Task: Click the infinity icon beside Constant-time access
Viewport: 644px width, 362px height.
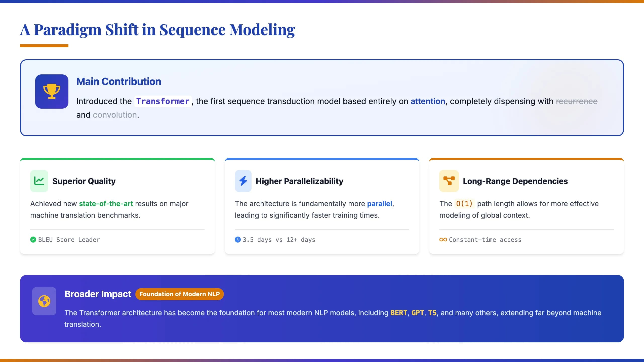Action: [443, 240]
